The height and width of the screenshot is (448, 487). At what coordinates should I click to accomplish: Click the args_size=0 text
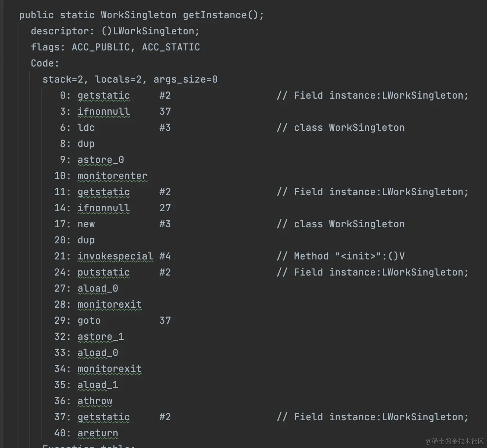coord(185,79)
